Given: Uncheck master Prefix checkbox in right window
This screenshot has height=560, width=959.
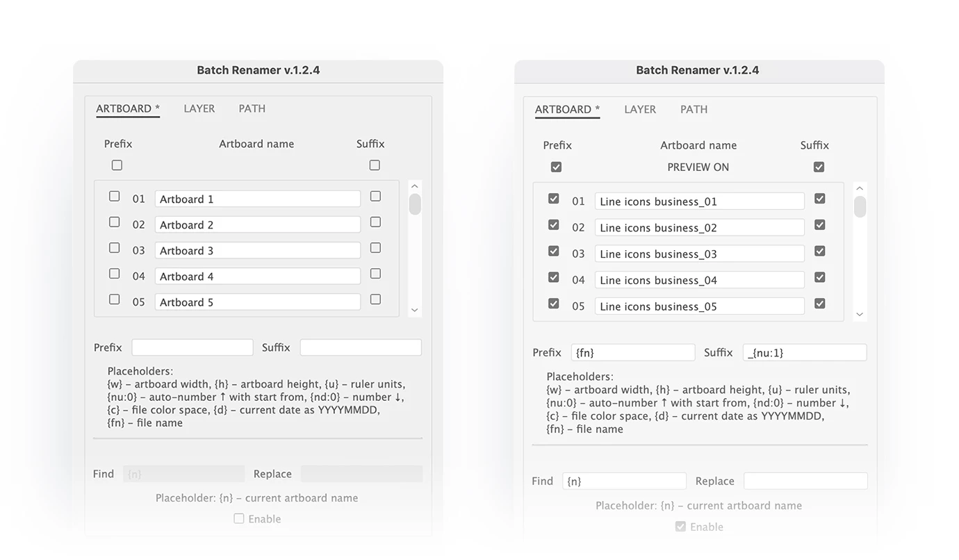Looking at the screenshot, I should [556, 167].
